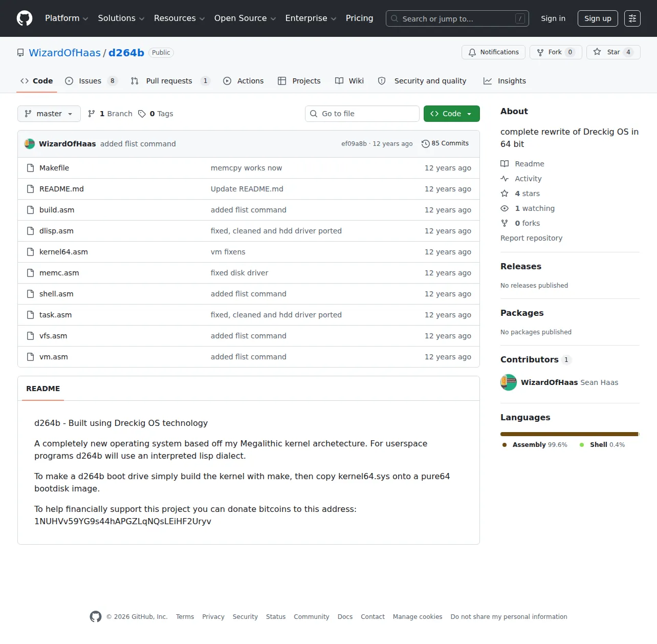Click the contributor avatar of Sean Haas
The width and height of the screenshot is (657, 644).
[509, 382]
